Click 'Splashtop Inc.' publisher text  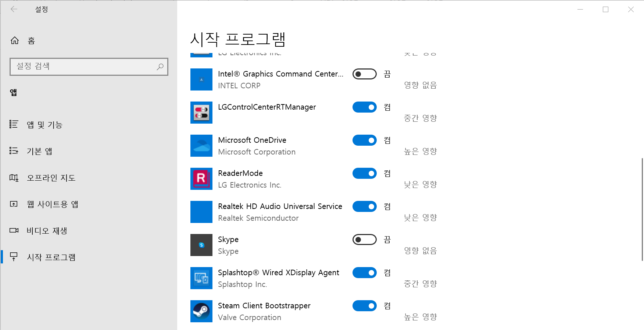[x=243, y=284]
